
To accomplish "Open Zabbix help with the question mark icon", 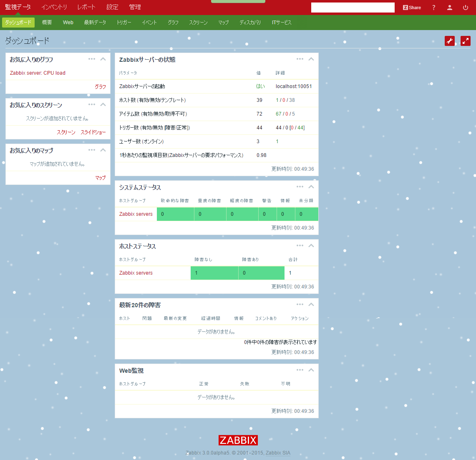I will 433,7.
